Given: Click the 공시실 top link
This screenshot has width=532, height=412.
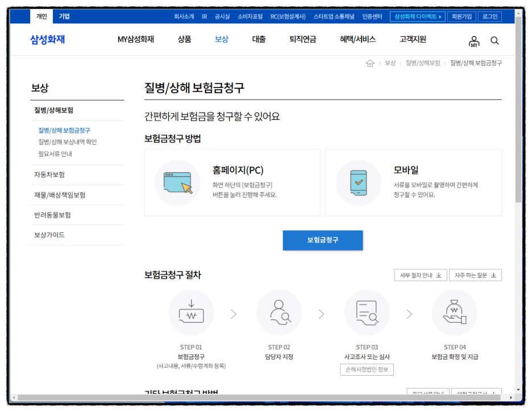Looking at the screenshot, I should (222, 16).
